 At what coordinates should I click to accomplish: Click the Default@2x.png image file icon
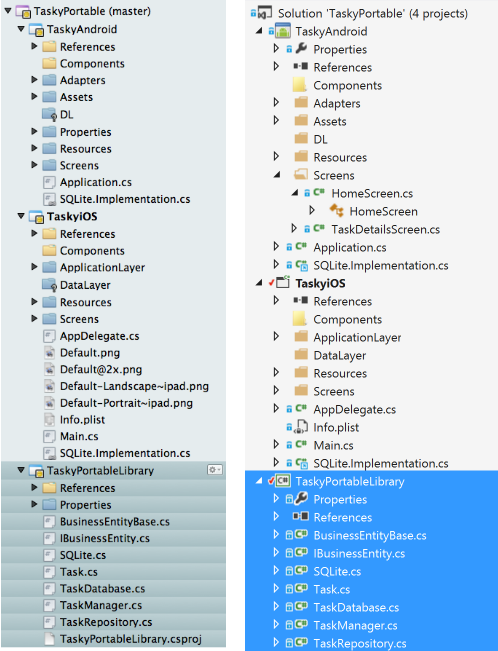[x=49, y=370]
